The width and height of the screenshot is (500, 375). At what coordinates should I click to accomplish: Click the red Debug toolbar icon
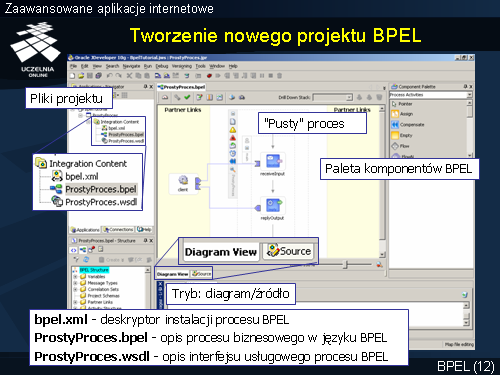(209, 76)
